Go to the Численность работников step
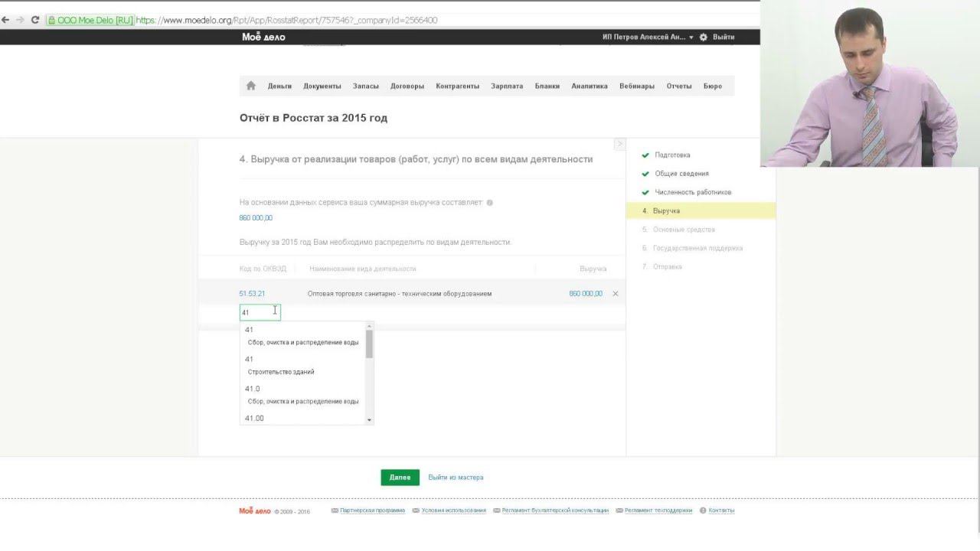This screenshot has width=980, height=551. coord(693,192)
